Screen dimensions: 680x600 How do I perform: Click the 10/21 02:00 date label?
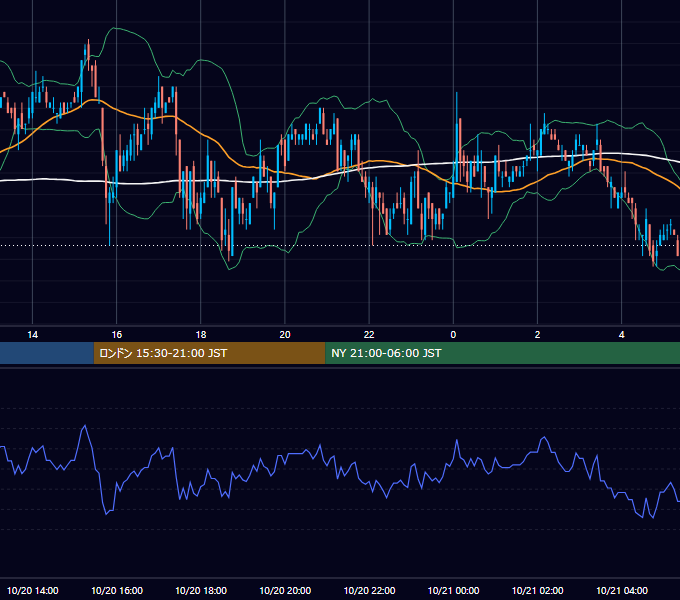point(537,590)
